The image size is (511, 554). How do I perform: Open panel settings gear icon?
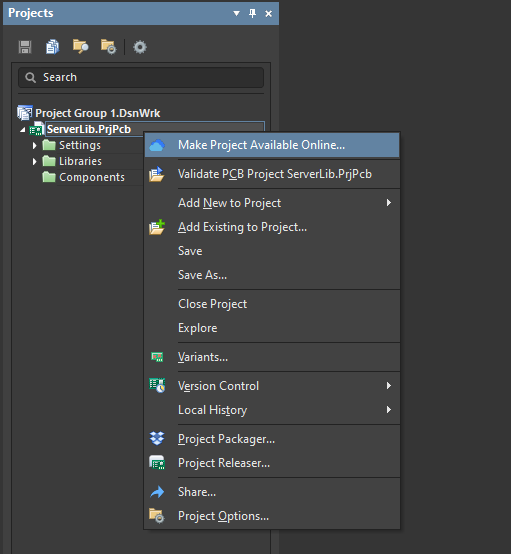(x=140, y=47)
